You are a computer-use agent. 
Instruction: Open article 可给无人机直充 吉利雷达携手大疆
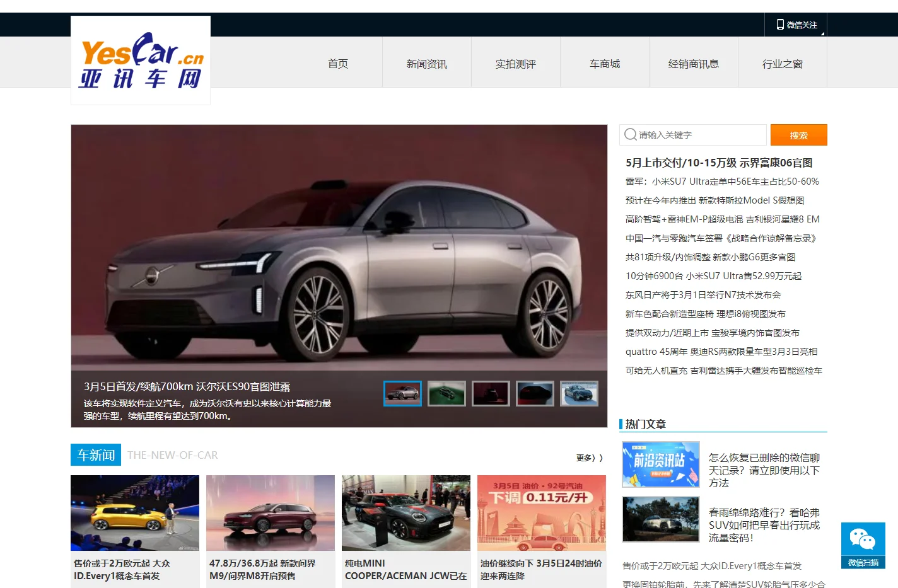pos(724,371)
